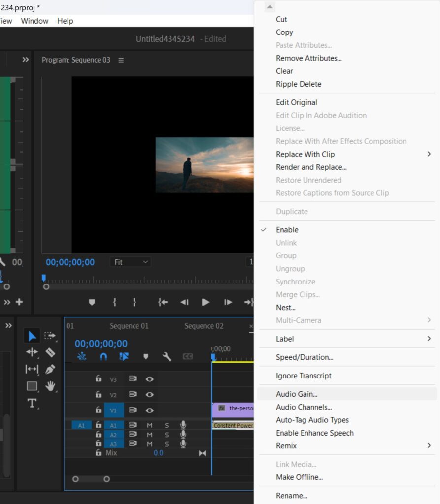
Task: Select the Hand tool
Action: (x=50, y=386)
